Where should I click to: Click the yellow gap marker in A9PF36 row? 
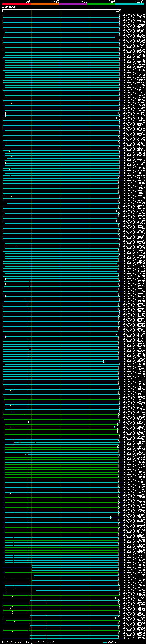coord(10,169)
